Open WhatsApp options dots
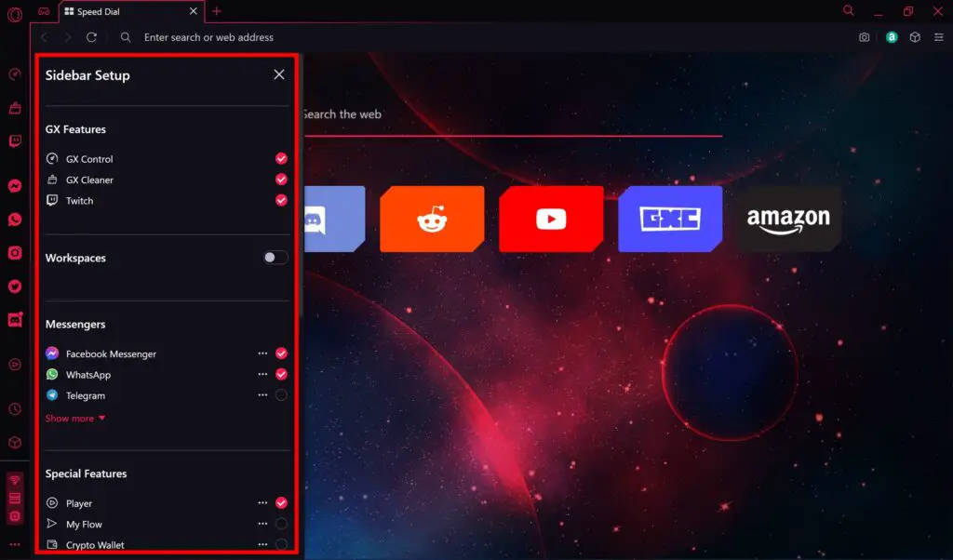This screenshot has width=953, height=560. pyautogui.click(x=262, y=374)
